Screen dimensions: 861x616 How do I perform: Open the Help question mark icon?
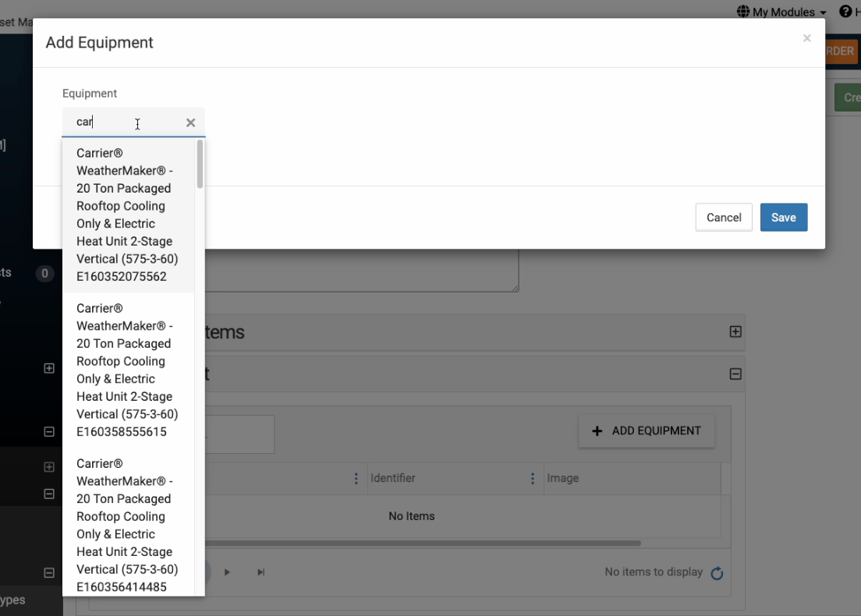845,12
